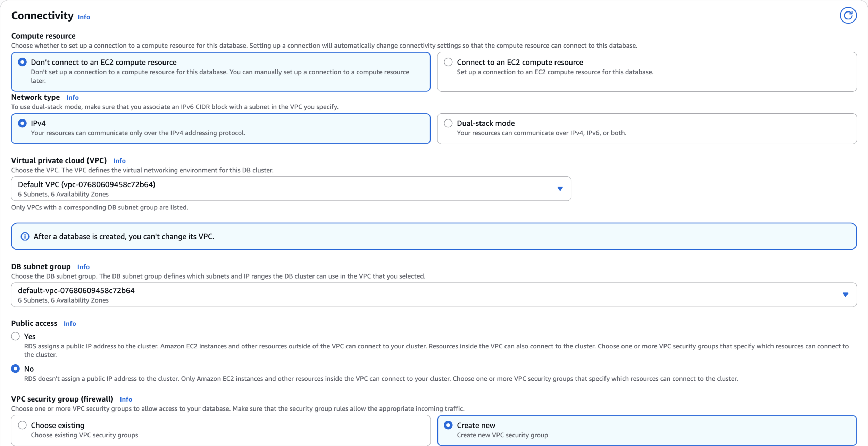This screenshot has width=868, height=446.
Task: Open Info link next to Connectivity heading
Action: click(84, 17)
